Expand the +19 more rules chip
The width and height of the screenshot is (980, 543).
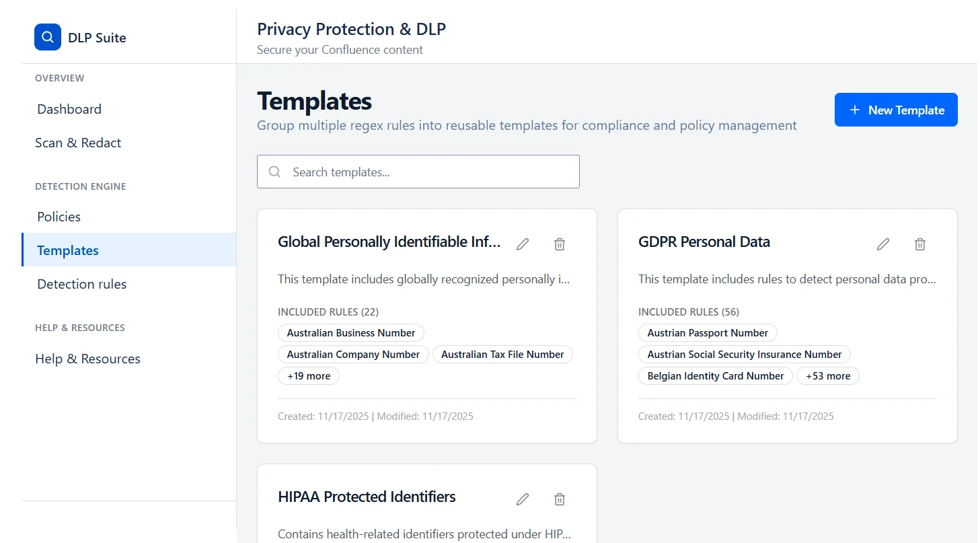pos(308,375)
